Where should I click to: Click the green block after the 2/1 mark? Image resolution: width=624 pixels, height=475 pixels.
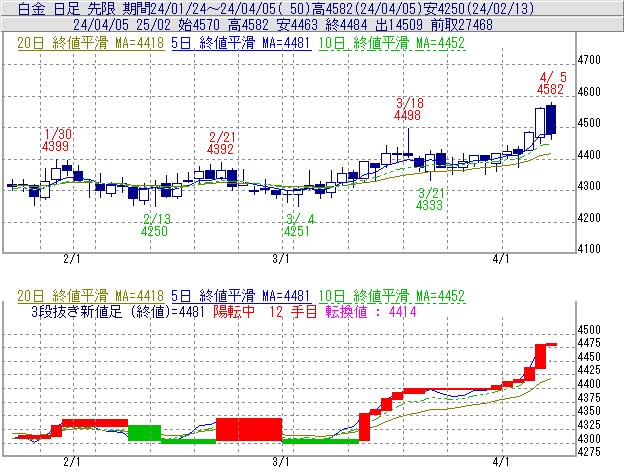click(144, 433)
